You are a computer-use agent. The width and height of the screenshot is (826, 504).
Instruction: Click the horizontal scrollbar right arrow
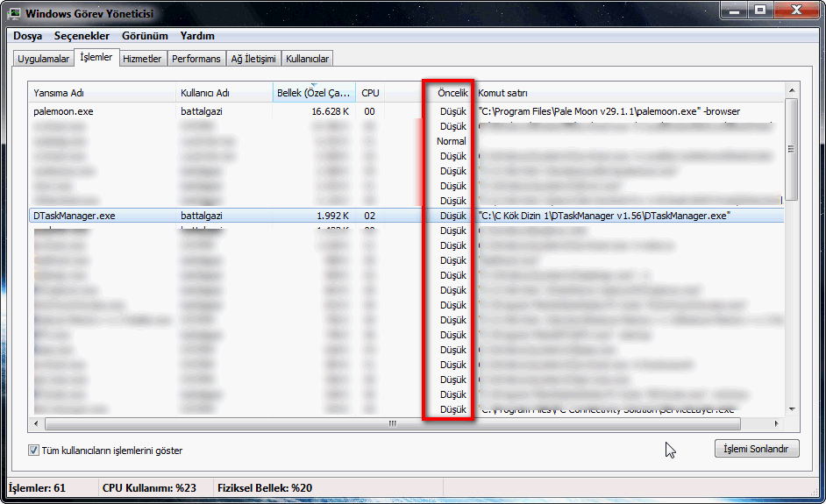[777, 423]
